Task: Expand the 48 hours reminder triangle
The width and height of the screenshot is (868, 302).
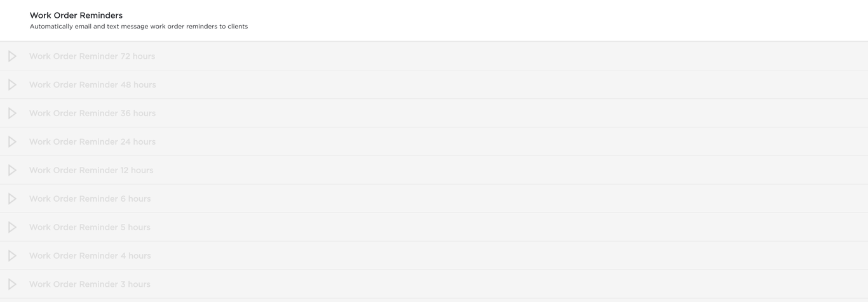Action: pyautogui.click(x=12, y=84)
